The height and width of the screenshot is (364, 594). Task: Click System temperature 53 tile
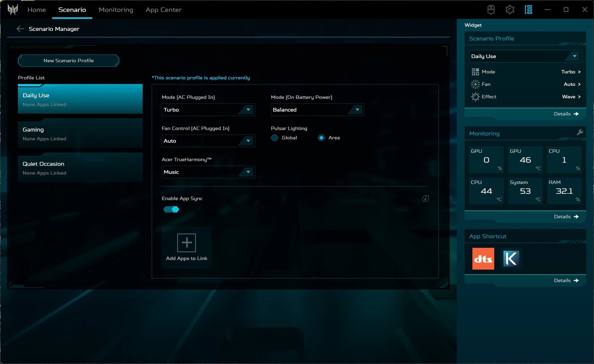[x=525, y=191]
